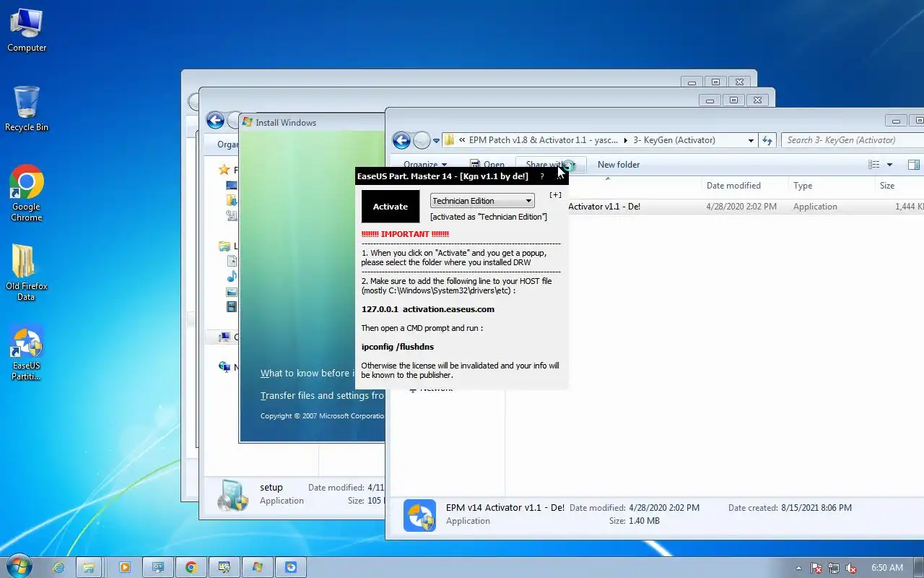The image size is (924, 578).
Task: Open the Windows Start menu orb
Action: point(18,567)
